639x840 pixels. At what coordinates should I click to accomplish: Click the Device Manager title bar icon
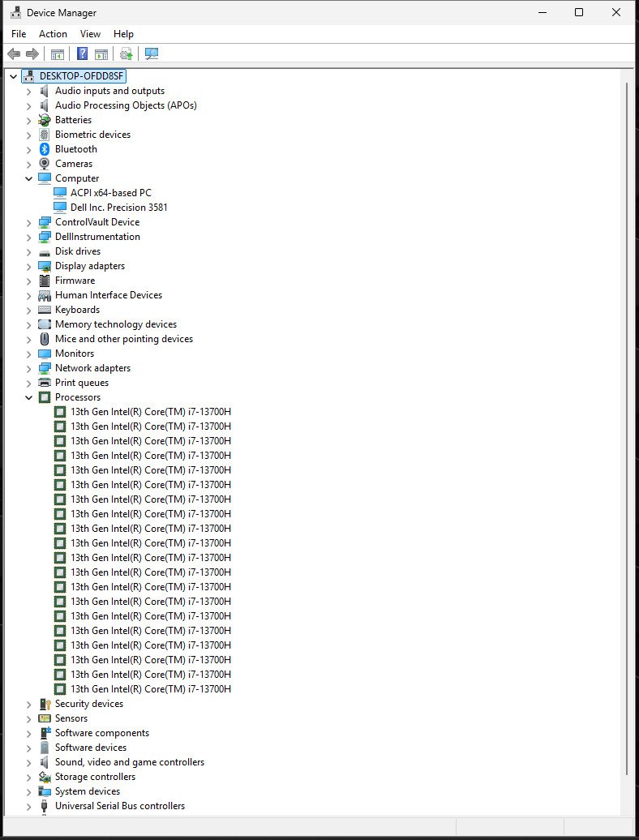(16, 12)
